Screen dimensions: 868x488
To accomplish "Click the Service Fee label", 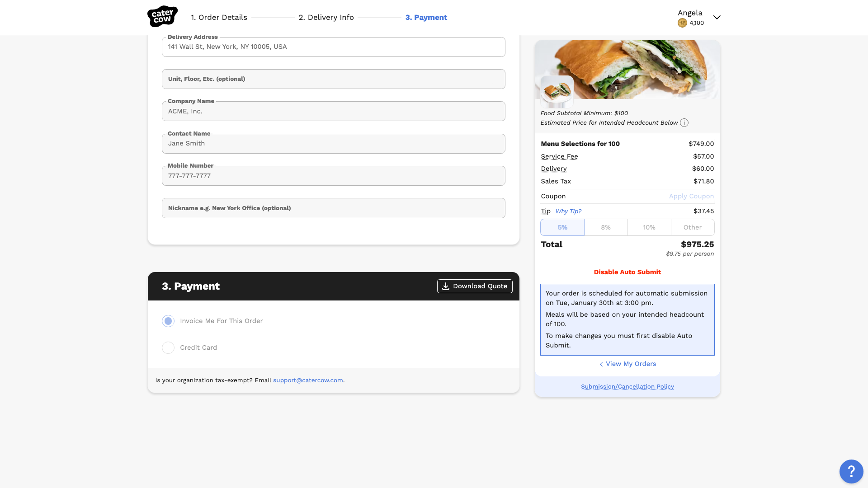I will click(559, 156).
